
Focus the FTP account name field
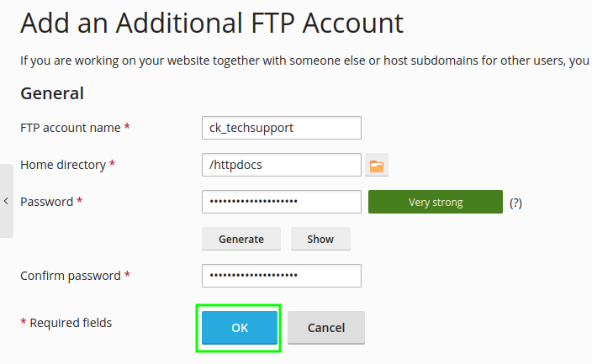tap(282, 128)
